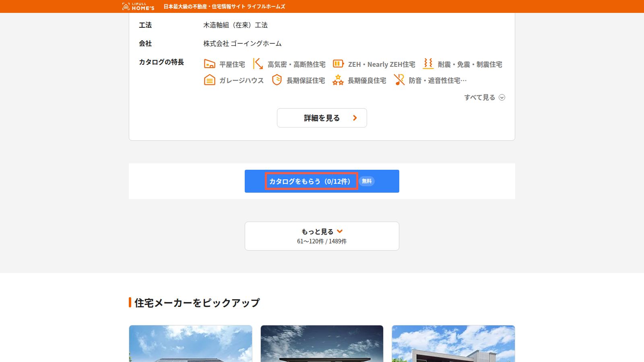Click the header tagline 日本最大級の不動産・住宅情報サイト
Screen dimensions: 644x362
coord(224,6)
